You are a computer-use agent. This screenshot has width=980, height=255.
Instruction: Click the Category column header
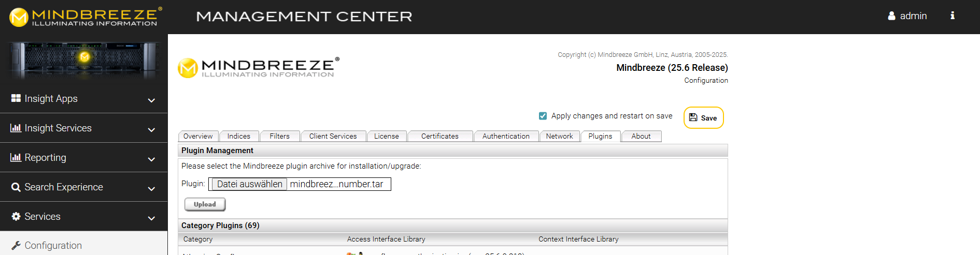coord(198,239)
